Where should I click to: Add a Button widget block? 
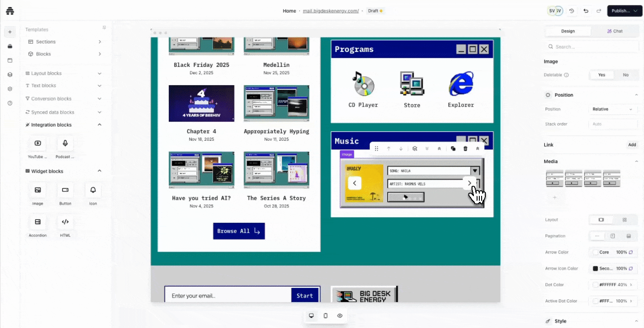pos(65,194)
